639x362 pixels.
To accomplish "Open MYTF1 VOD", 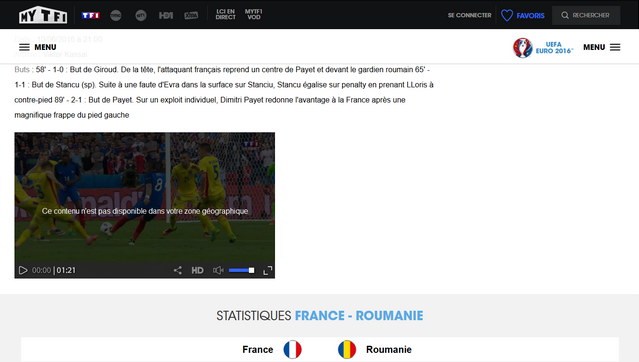I will tap(253, 15).
